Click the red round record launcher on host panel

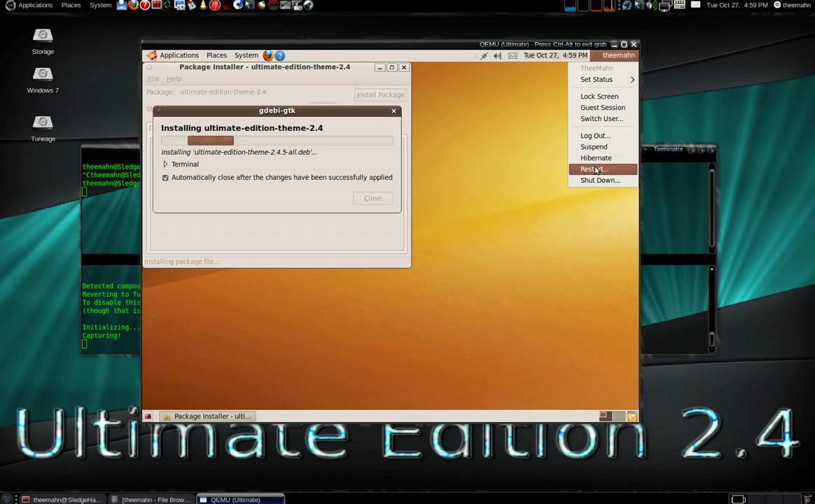(215, 5)
